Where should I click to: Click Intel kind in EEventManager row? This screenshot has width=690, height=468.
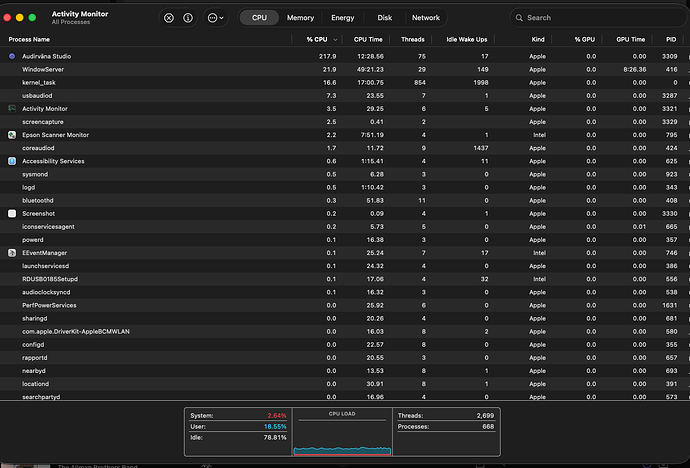pyautogui.click(x=539, y=253)
